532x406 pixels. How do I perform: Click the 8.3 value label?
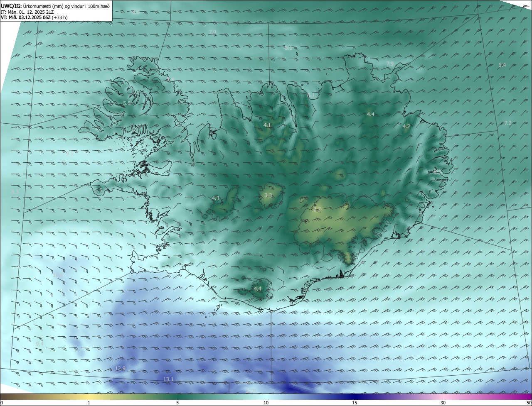point(15,192)
